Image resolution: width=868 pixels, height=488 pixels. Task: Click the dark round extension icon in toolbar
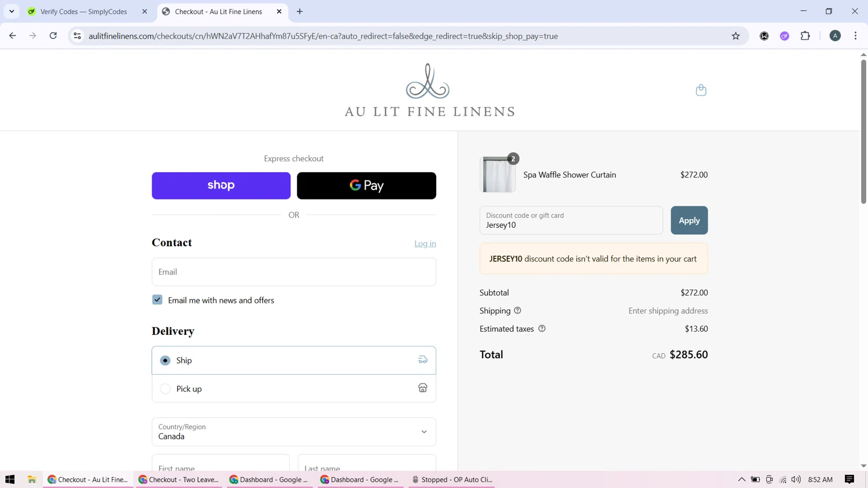coord(764,36)
